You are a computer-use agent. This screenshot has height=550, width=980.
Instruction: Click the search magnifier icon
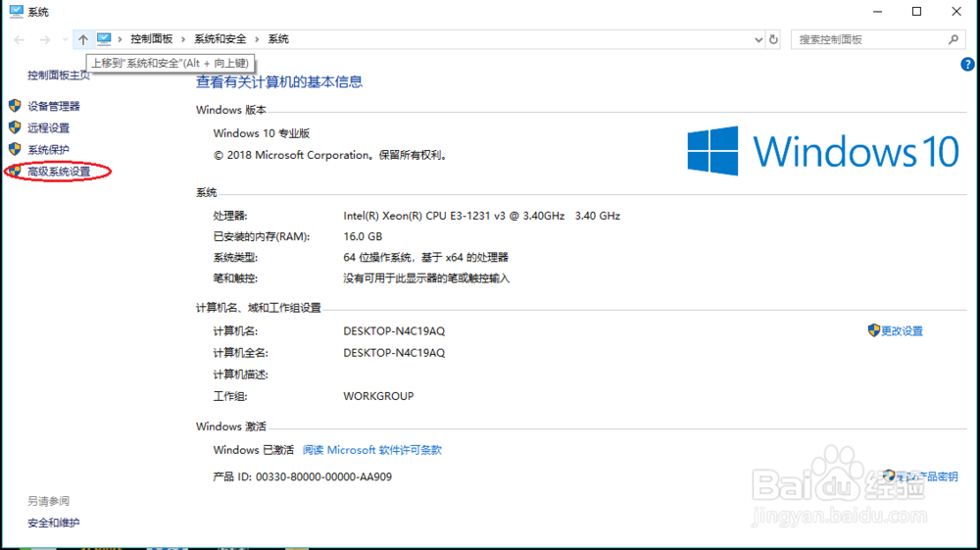tap(954, 39)
